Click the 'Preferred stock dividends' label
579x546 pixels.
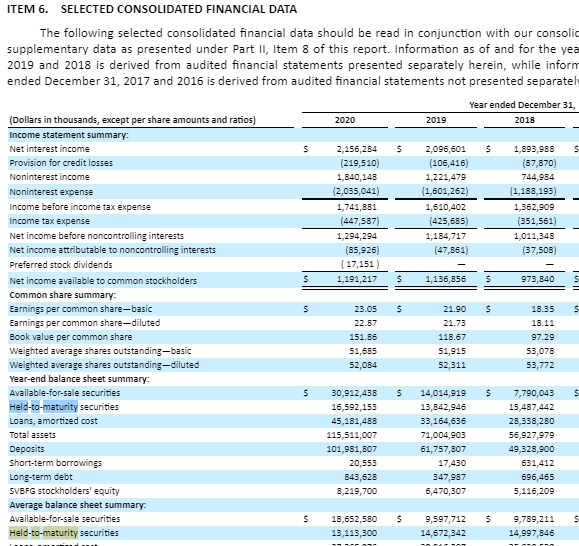pyautogui.click(x=61, y=265)
